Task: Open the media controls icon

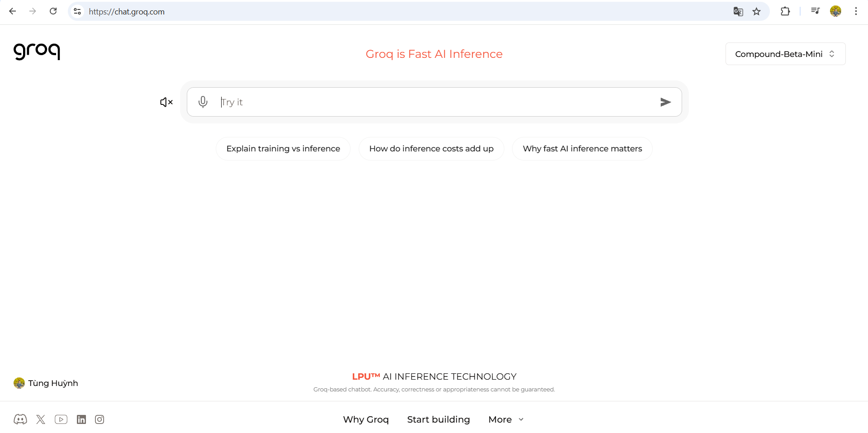Action: tap(815, 11)
